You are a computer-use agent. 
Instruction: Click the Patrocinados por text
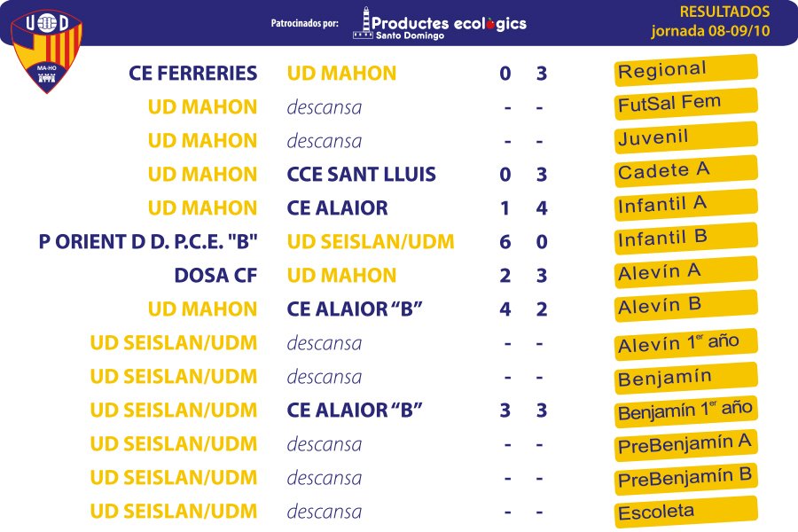coord(304,23)
